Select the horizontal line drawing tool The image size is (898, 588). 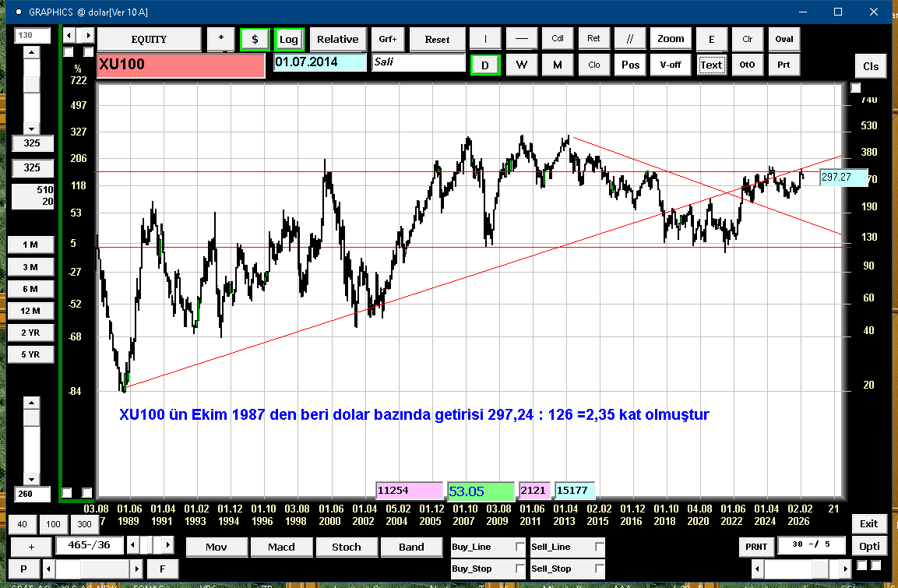522,39
